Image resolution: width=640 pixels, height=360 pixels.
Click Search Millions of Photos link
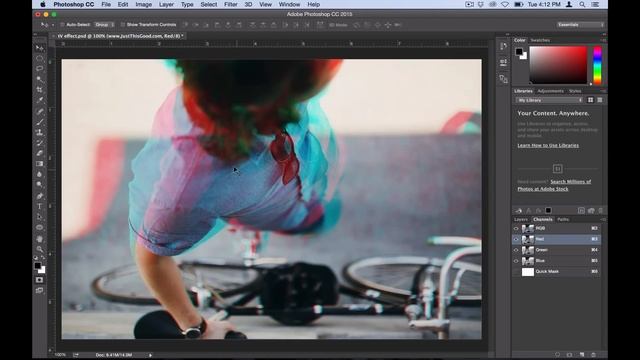coord(554,185)
